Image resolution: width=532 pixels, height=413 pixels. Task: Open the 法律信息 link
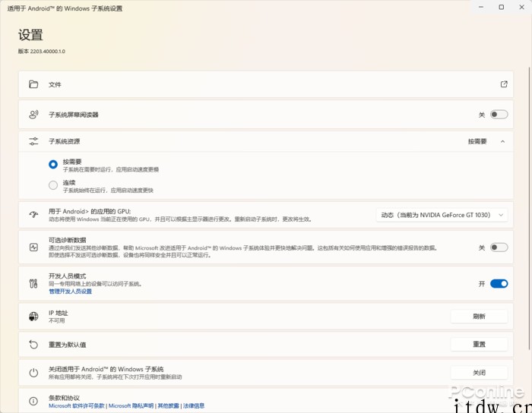(194, 405)
